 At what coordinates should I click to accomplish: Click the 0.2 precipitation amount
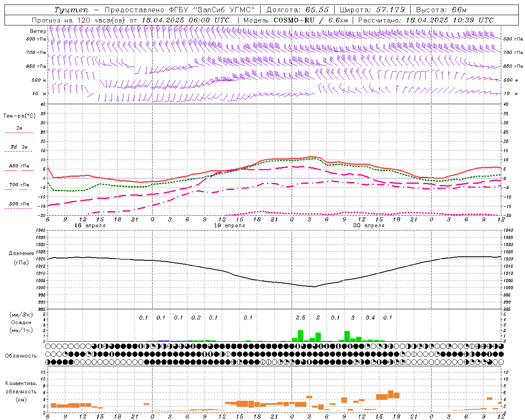(196, 318)
